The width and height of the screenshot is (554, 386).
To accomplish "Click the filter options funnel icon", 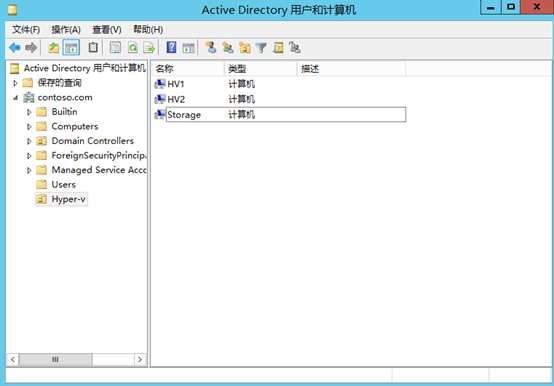I will (261, 48).
